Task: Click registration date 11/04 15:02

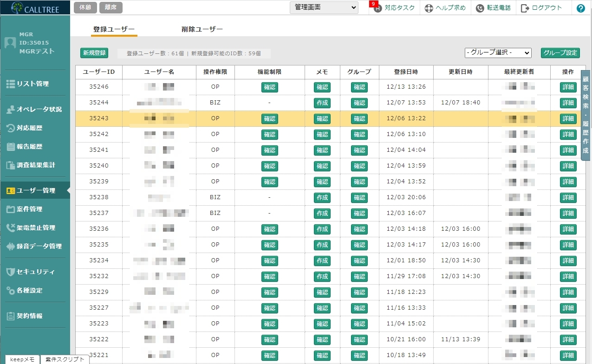Action: (406, 324)
